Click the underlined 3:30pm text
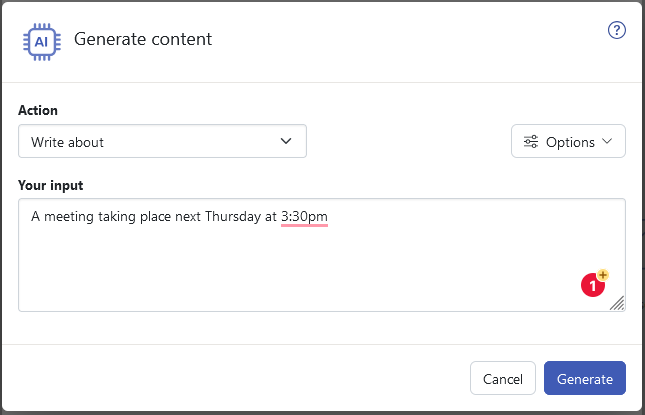Image resolution: width=645 pixels, height=415 pixels. click(304, 216)
